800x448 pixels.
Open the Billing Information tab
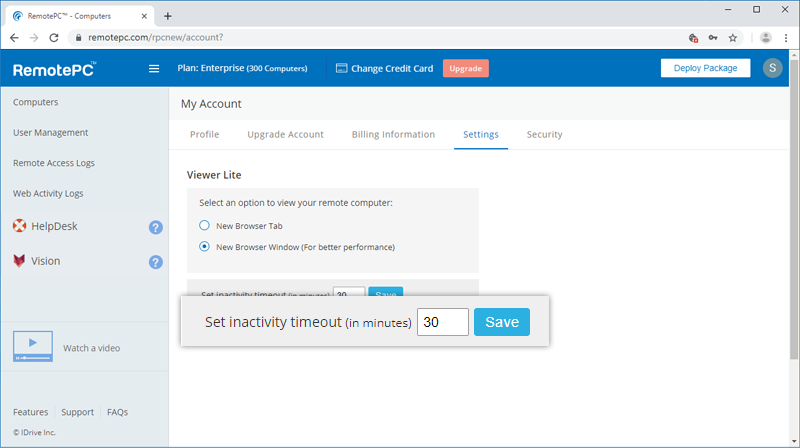393,134
